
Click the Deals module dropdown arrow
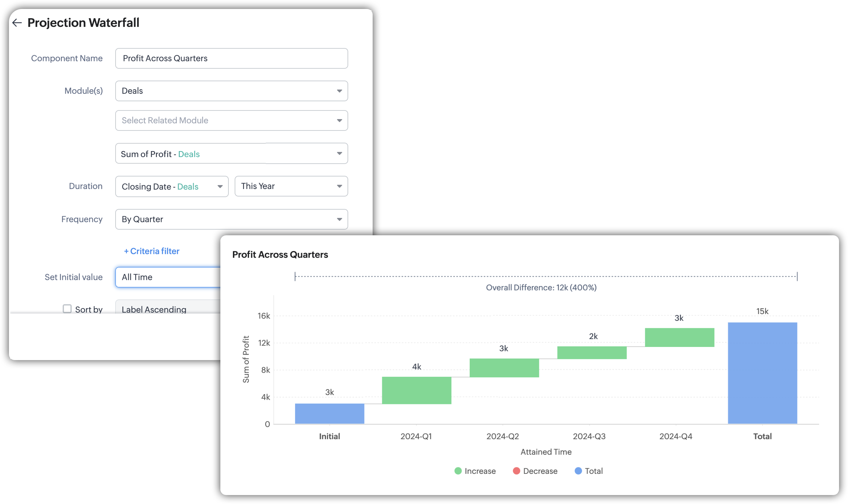point(339,91)
